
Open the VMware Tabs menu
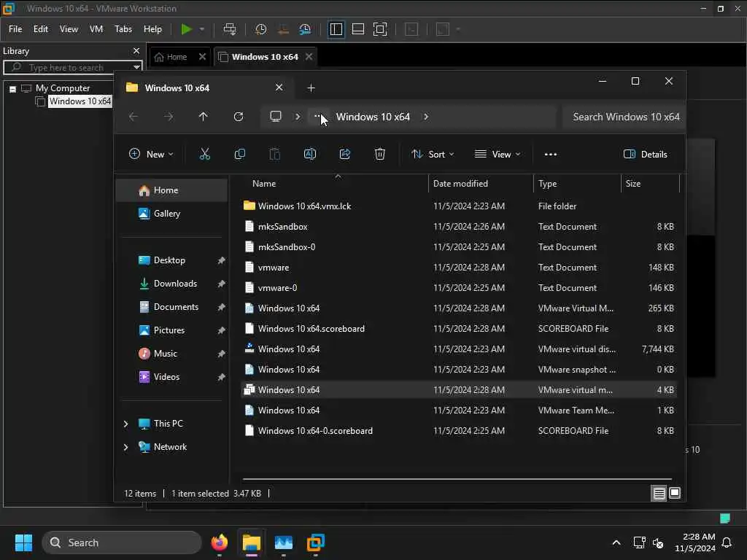click(123, 29)
